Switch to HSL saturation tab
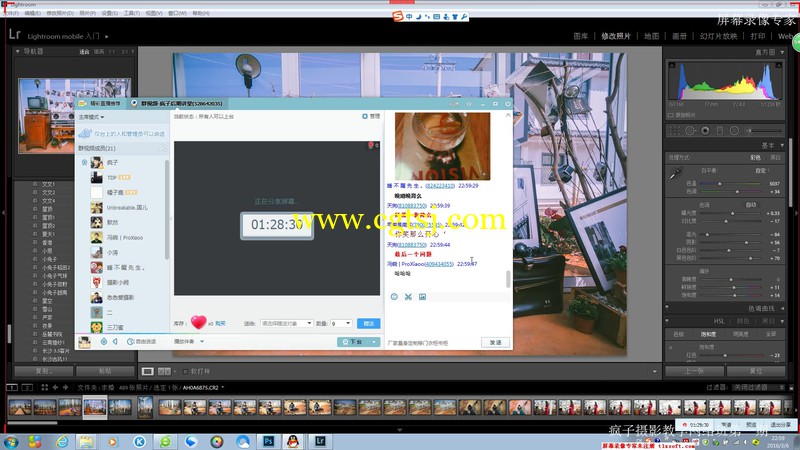 (708, 334)
